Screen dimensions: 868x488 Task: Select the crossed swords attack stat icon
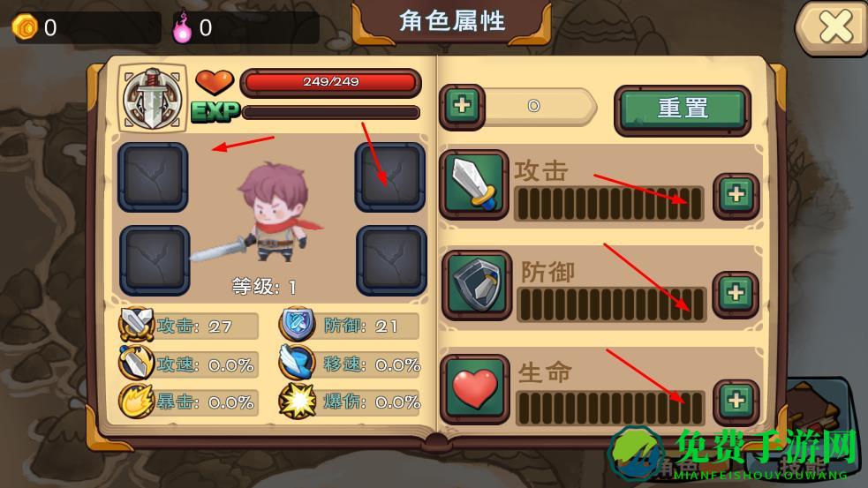[136, 324]
